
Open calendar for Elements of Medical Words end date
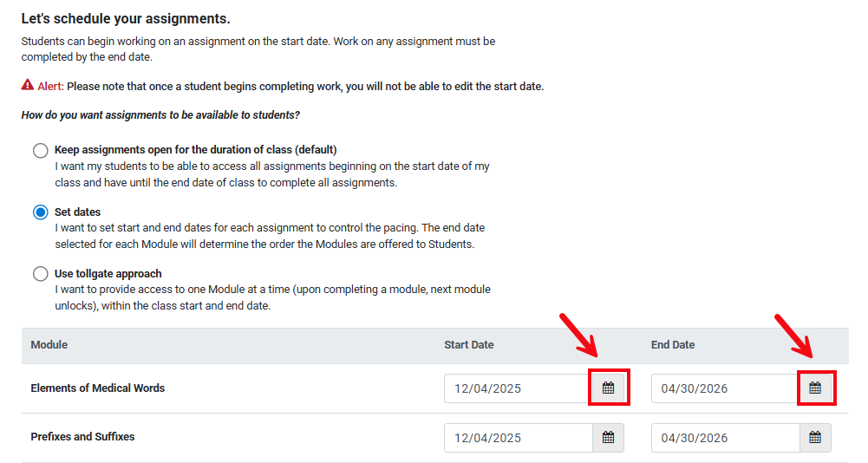click(815, 388)
